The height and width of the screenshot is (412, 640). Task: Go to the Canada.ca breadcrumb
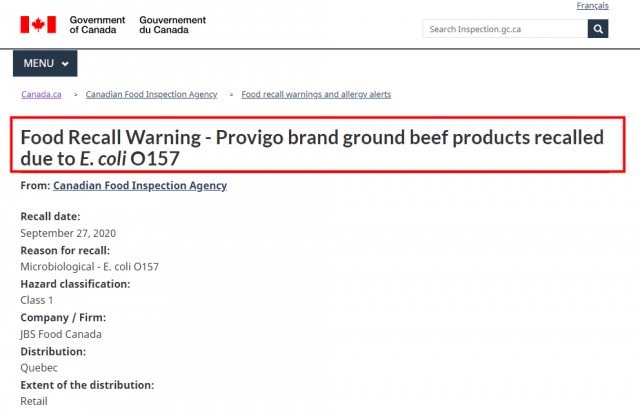point(42,95)
